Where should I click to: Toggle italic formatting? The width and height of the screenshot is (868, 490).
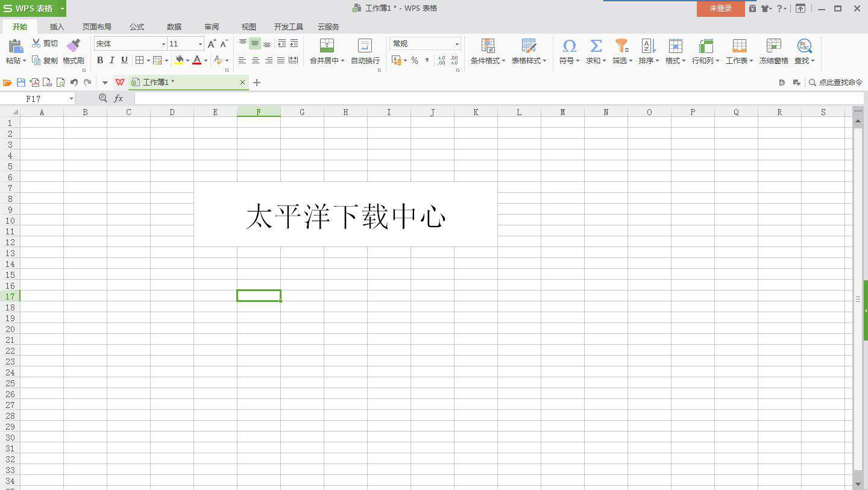(x=112, y=60)
